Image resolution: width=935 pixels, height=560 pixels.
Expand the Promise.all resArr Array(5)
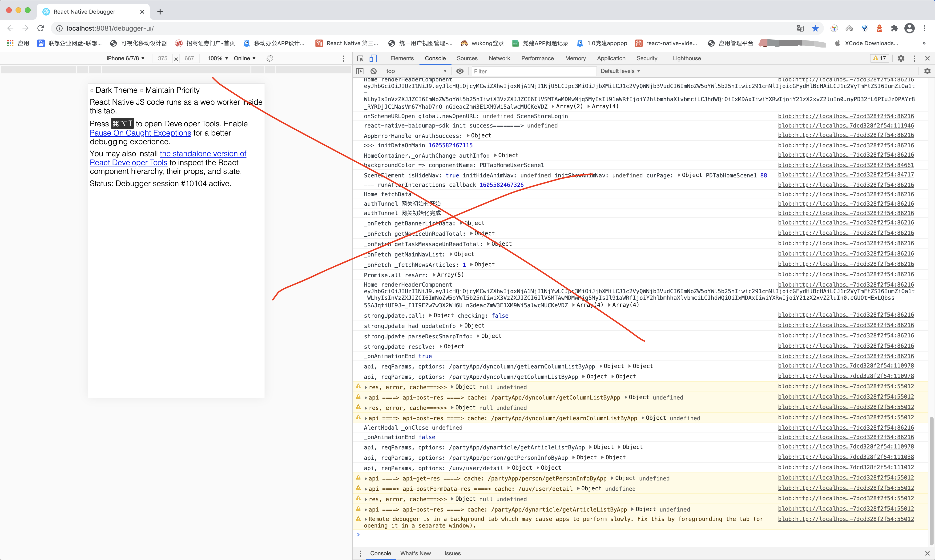(434, 275)
